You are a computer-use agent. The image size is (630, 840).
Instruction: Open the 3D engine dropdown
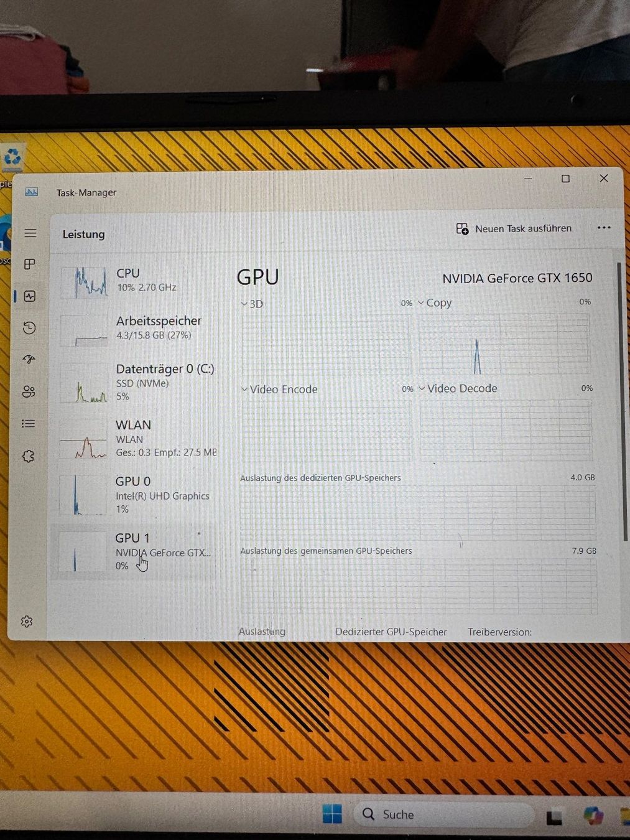(252, 304)
